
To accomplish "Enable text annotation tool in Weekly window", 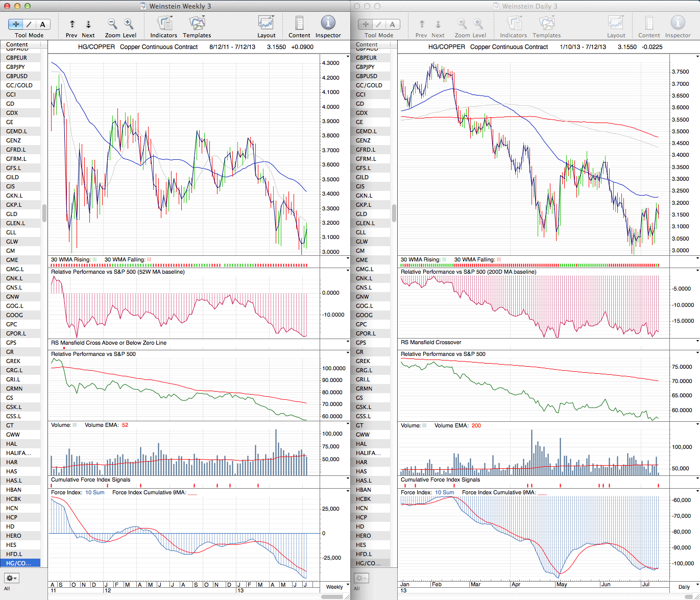I will [42, 24].
